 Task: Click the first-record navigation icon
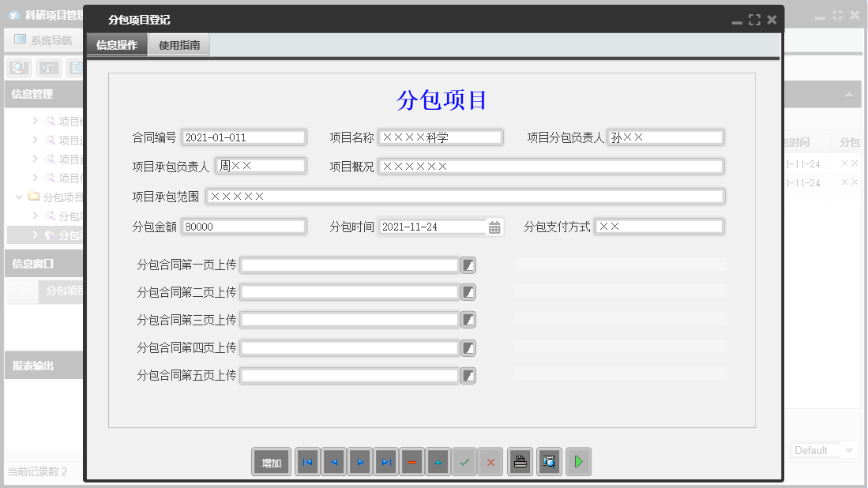click(x=307, y=462)
